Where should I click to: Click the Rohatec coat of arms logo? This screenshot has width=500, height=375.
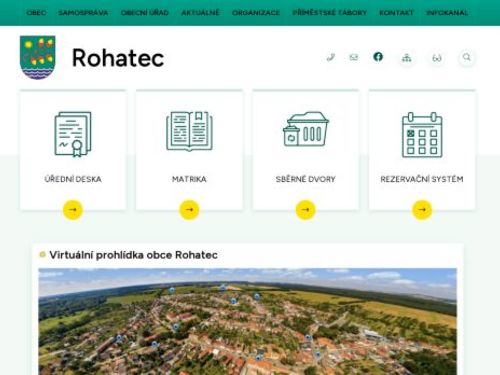point(38,57)
